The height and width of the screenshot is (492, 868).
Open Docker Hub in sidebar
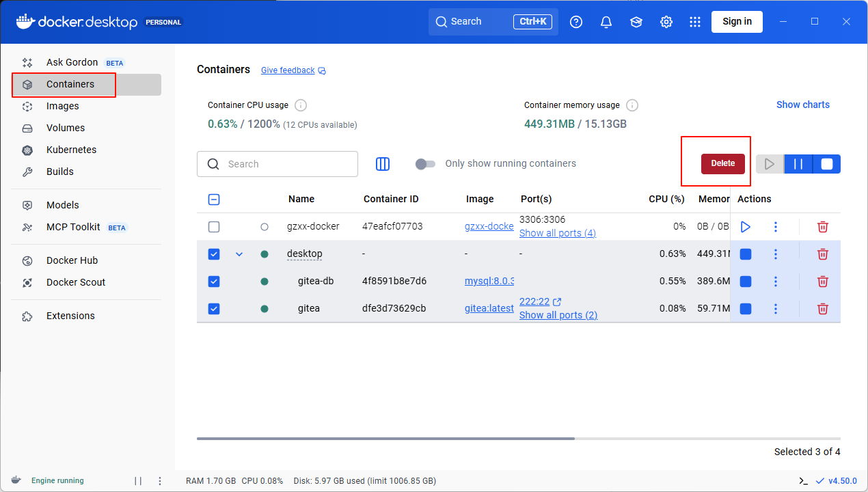87,260
